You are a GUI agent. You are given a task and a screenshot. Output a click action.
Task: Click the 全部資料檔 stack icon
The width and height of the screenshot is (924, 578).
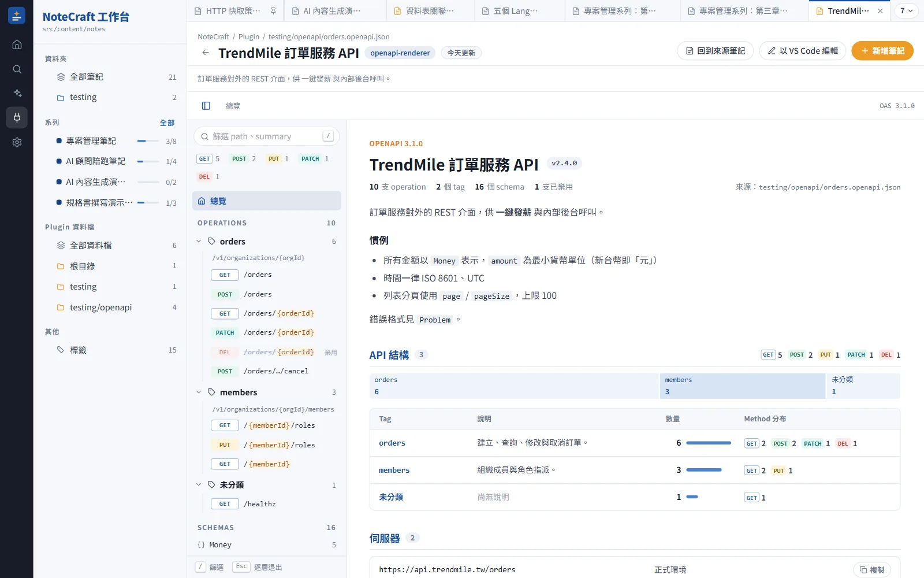(x=61, y=246)
